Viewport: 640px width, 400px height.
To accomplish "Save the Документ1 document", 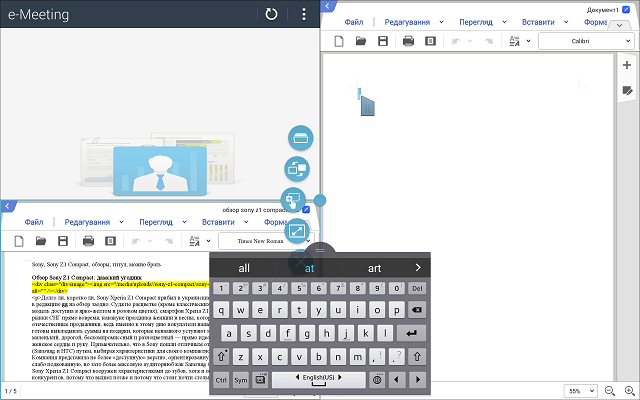I will pyautogui.click(x=383, y=41).
